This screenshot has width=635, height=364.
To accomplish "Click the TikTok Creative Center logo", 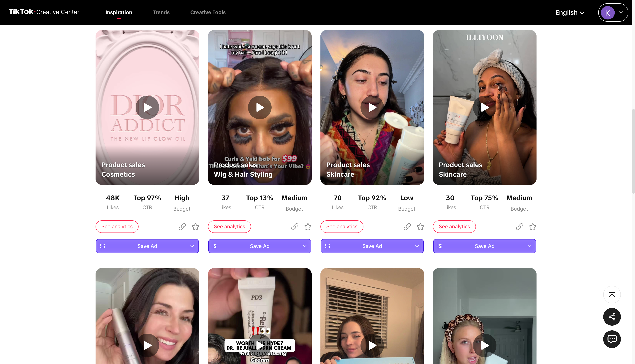I will click(x=44, y=12).
